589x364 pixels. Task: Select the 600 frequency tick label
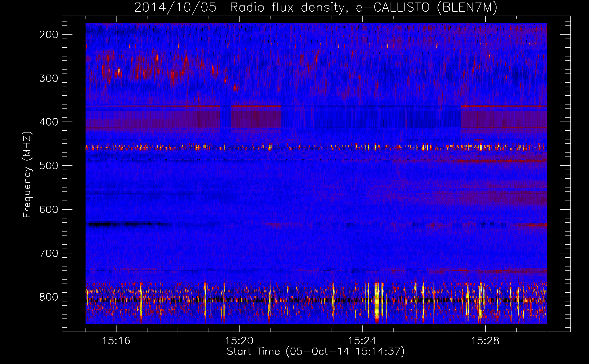49,209
